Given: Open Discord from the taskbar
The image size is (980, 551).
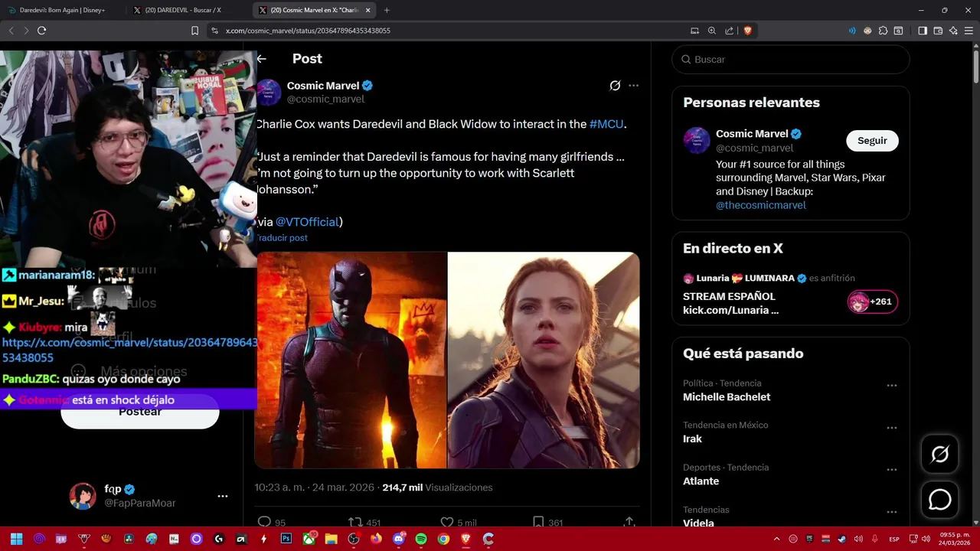Looking at the screenshot, I should [x=398, y=539].
